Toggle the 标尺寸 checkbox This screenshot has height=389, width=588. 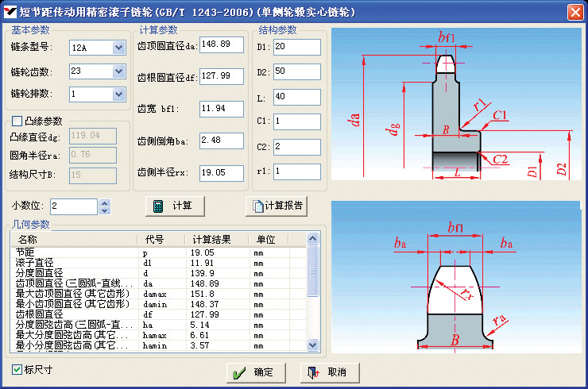tap(17, 369)
